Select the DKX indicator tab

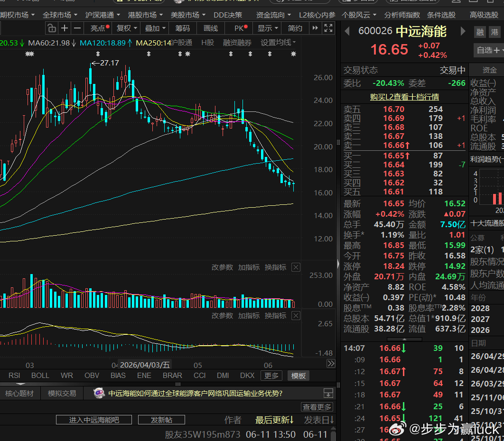point(247,376)
